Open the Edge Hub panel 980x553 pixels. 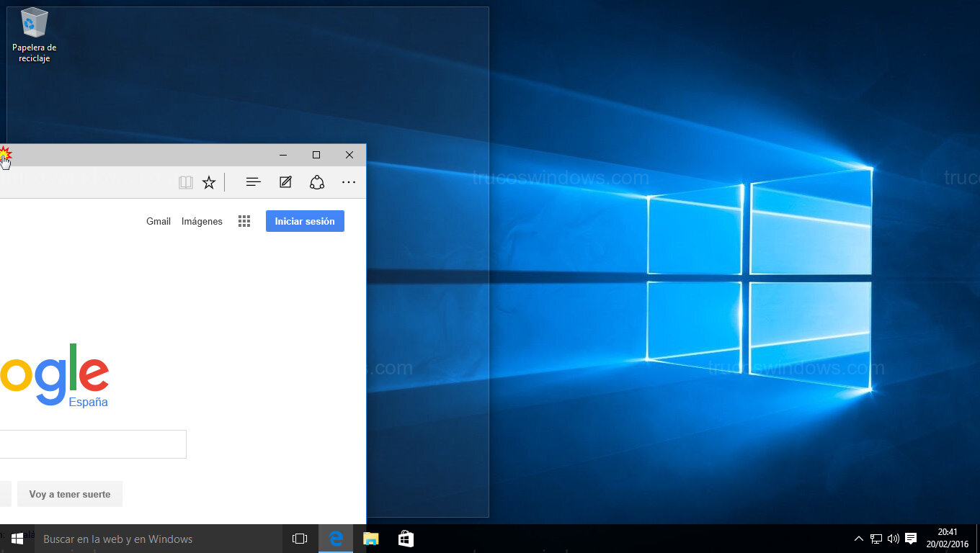click(253, 182)
